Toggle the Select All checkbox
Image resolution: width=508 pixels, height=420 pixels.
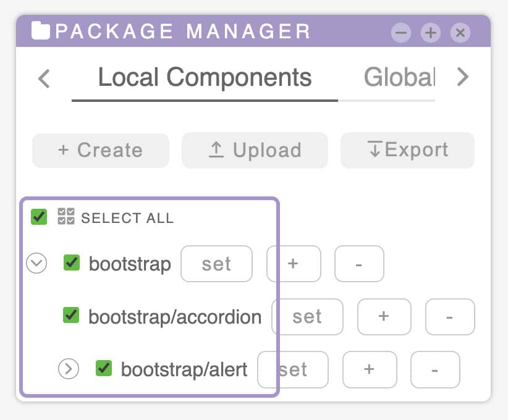39,217
